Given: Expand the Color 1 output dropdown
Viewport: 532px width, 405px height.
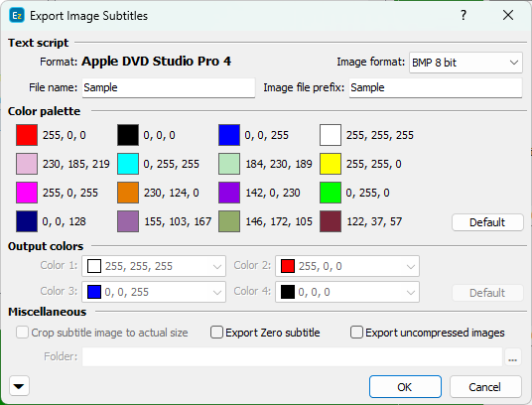Looking at the screenshot, I should [x=154, y=266].
